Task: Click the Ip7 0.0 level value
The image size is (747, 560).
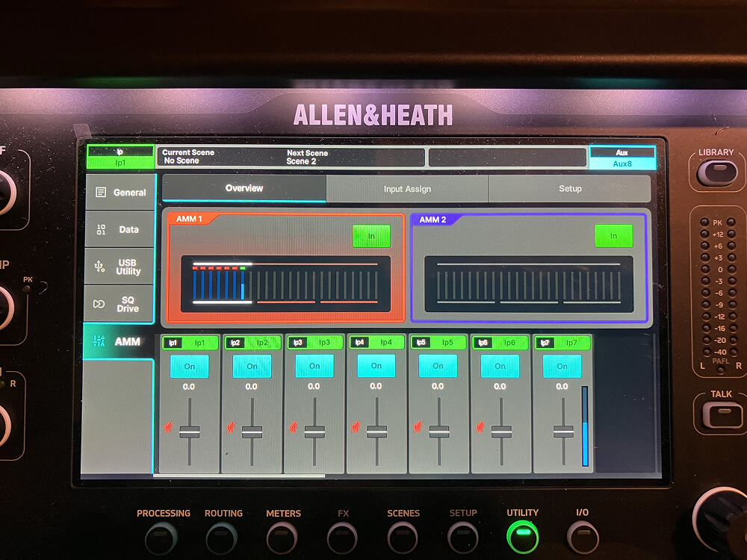Action: point(562,386)
